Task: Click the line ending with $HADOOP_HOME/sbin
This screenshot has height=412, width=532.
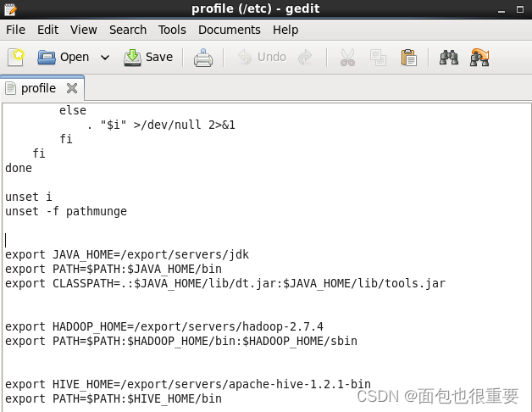Action: 181,341
